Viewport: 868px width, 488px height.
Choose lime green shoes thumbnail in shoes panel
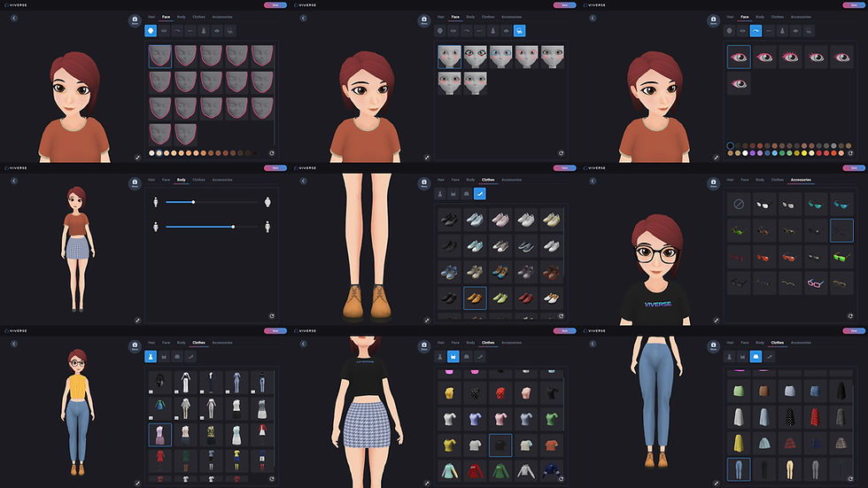pyautogui.click(x=500, y=298)
